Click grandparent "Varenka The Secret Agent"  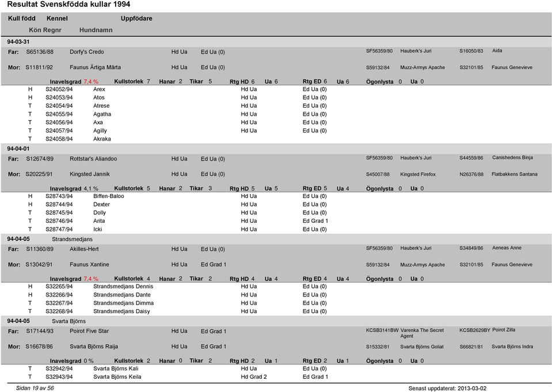click(x=422, y=333)
